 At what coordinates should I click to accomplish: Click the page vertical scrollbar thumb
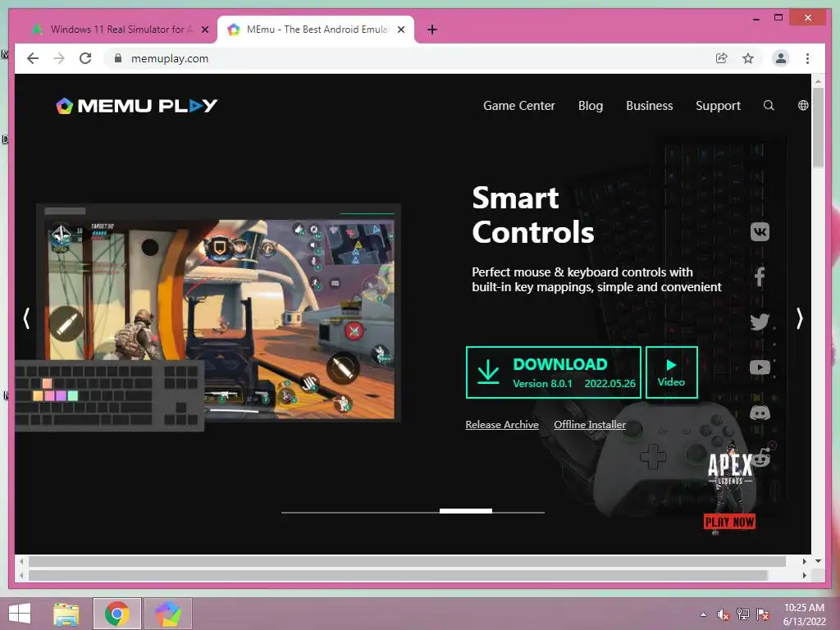818,127
